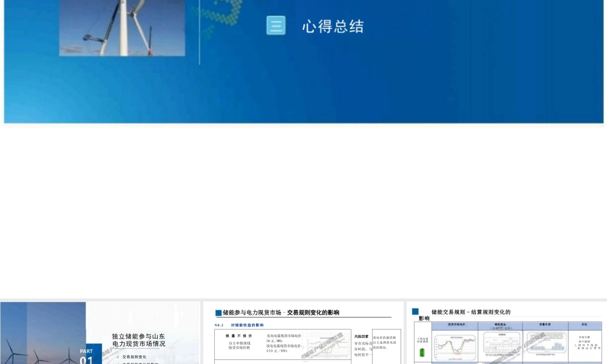
Task: Click the 其他 column header
Action: [x=584, y=325]
